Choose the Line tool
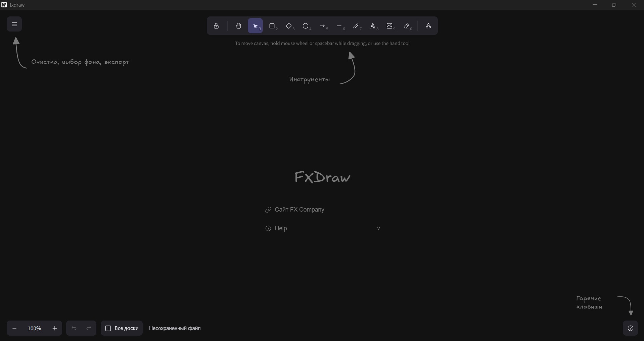The height and width of the screenshot is (341, 644). tap(339, 26)
